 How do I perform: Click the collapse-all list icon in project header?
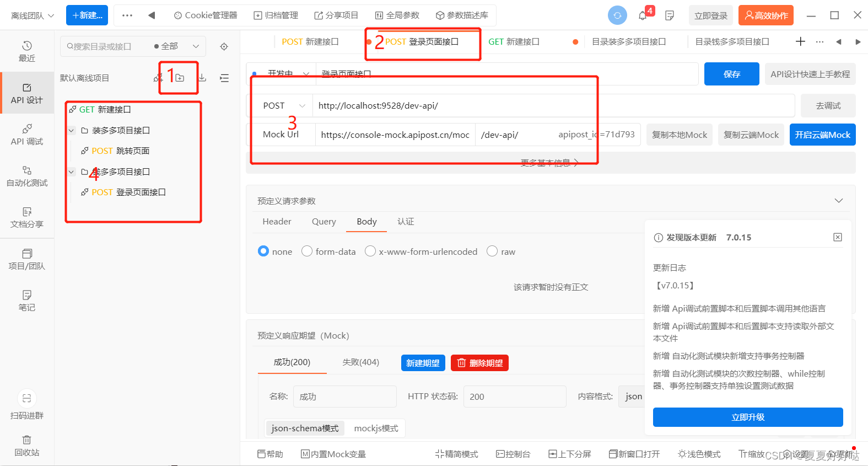[x=224, y=78]
